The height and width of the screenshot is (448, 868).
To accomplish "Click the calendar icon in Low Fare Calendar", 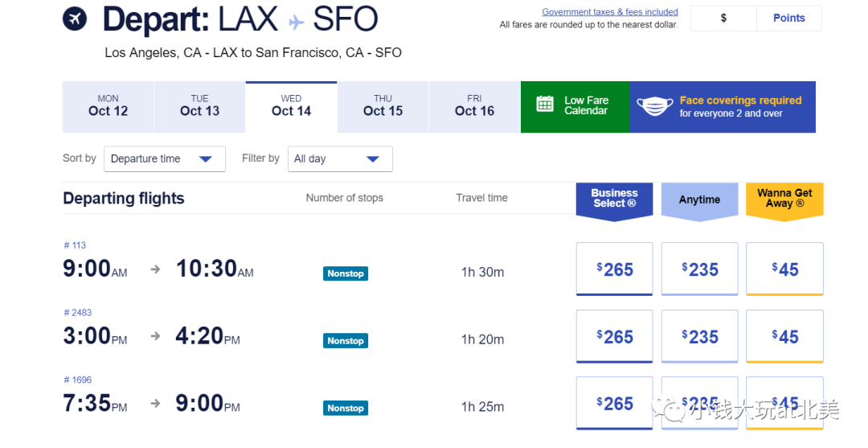I will pyautogui.click(x=545, y=104).
